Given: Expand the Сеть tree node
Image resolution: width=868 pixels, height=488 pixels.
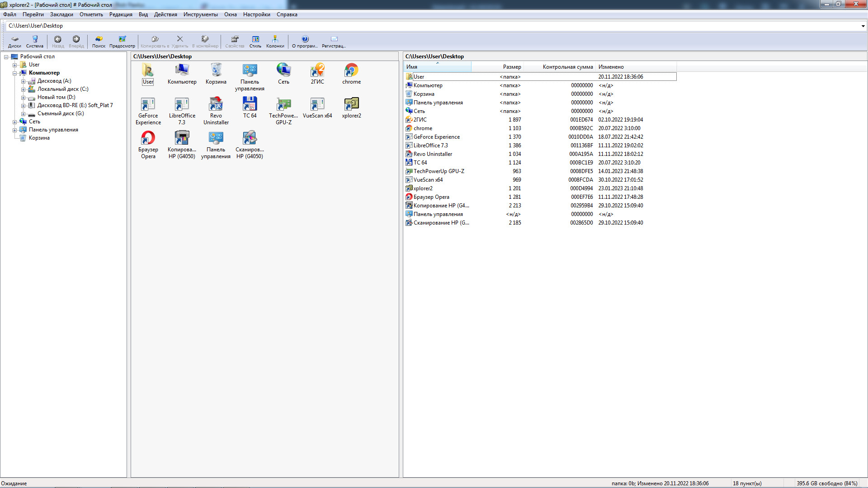Looking at the screenshot, I should coord(15,122).
